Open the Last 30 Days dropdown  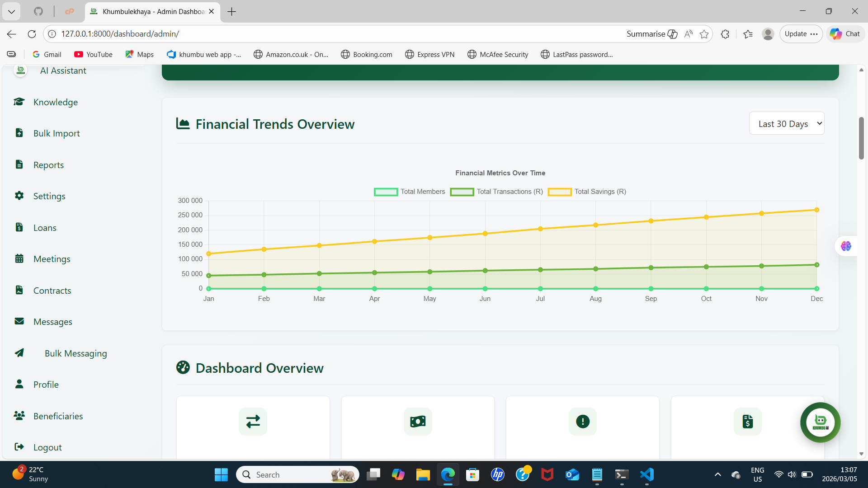tap(786, 123)
